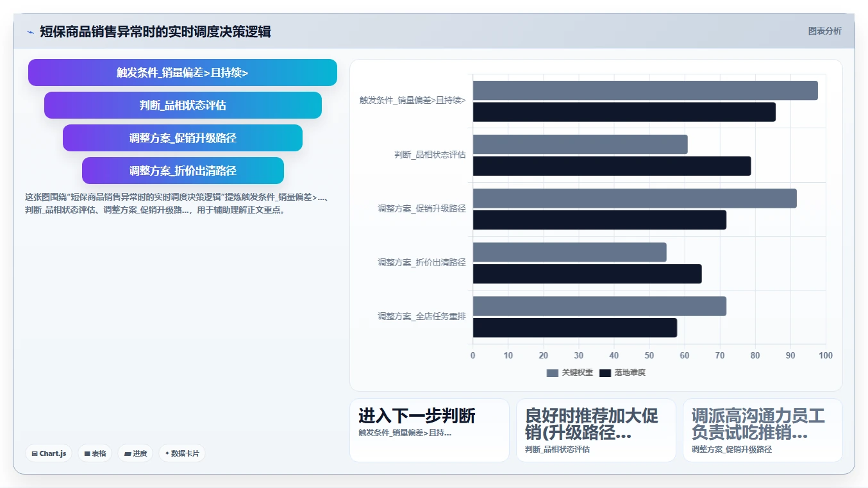This screenshot has width=868, height=488.
Task: Click the 表格 tag chip
Action: click(x=95, y=453)
